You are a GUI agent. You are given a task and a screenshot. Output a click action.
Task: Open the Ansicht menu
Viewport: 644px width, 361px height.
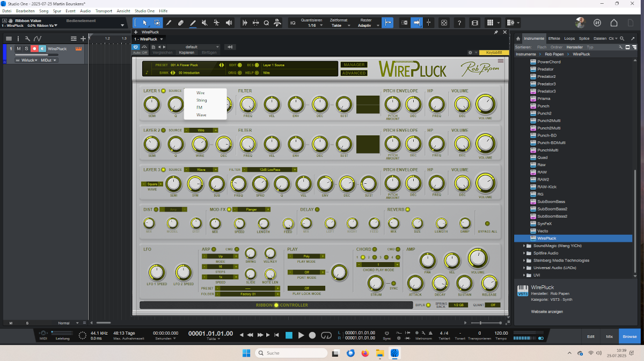[123, 11]
